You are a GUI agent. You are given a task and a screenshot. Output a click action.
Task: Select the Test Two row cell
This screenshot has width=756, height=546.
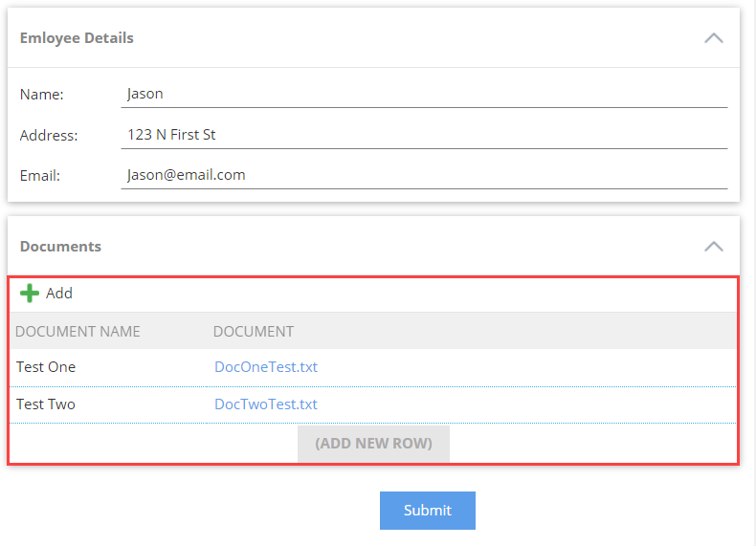click(x=46, y=404)
